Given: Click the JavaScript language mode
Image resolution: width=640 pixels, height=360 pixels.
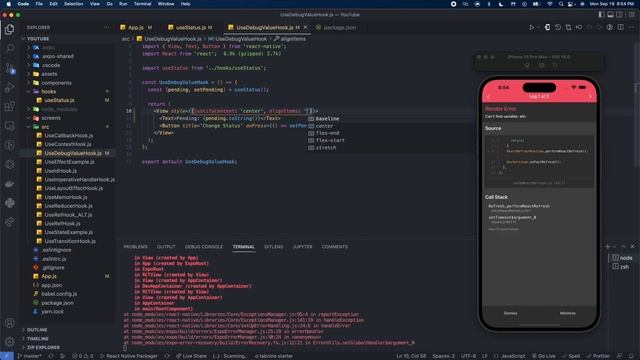Looking at the screenshot, I should pos(513,356).
